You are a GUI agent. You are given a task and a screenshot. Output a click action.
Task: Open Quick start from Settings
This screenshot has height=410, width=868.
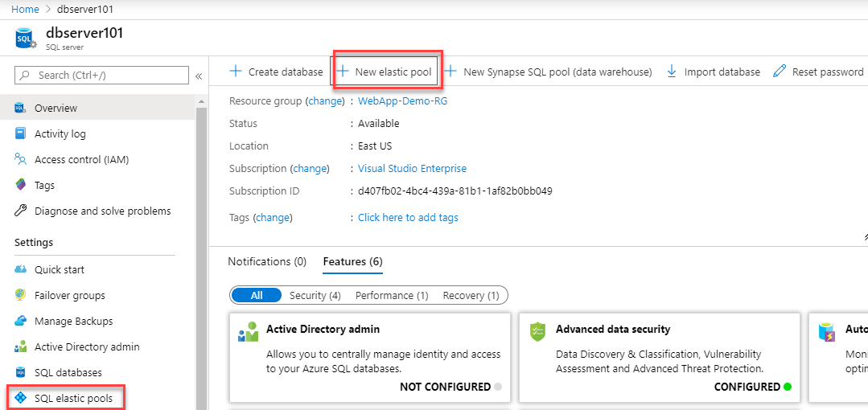coord(60,269)
